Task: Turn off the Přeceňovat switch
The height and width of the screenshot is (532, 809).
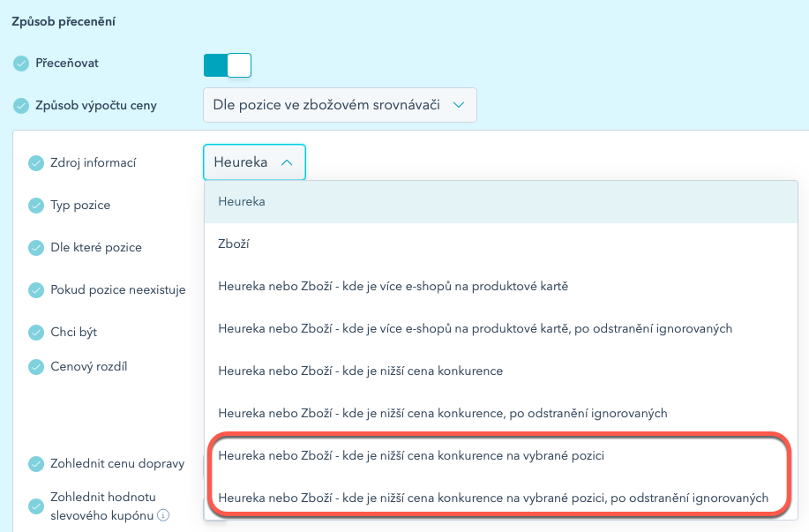Action: coord(228,64)
